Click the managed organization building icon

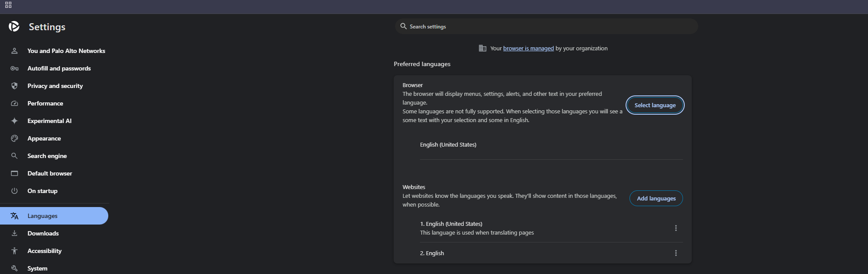pyautogui.click(x=483, y=48)
